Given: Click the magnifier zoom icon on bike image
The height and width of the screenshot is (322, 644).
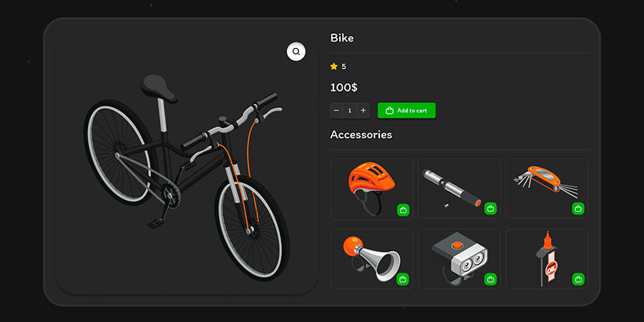Looking at the screenshot, I should [x=296, y=52].
